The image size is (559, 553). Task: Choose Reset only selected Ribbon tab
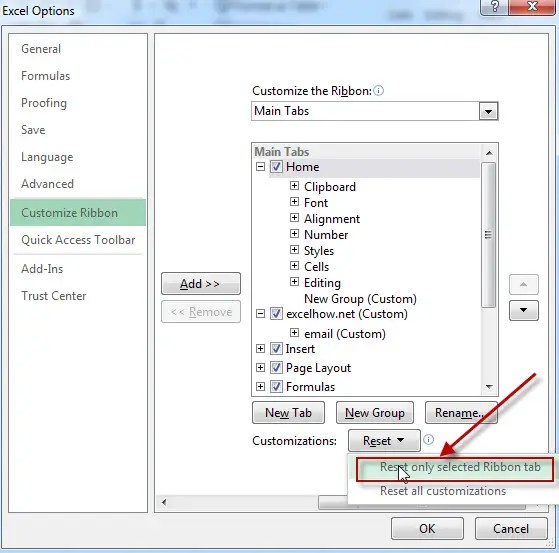[455, 469]
